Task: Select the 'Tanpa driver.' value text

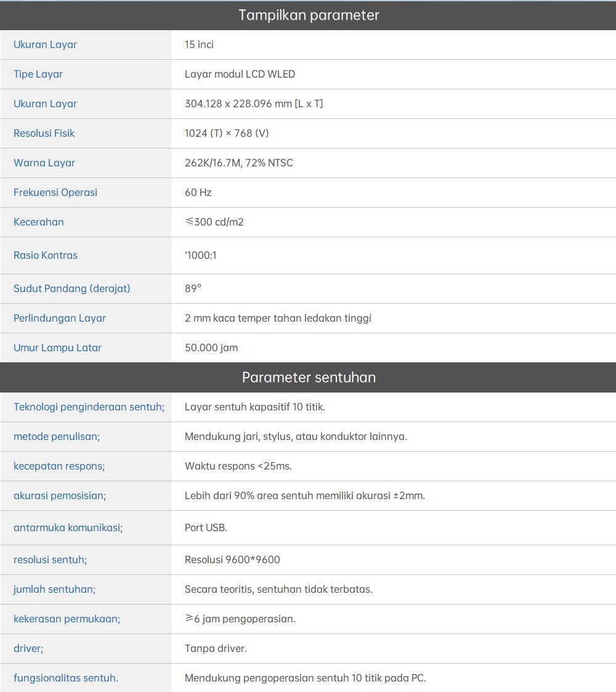Action: 216,648
